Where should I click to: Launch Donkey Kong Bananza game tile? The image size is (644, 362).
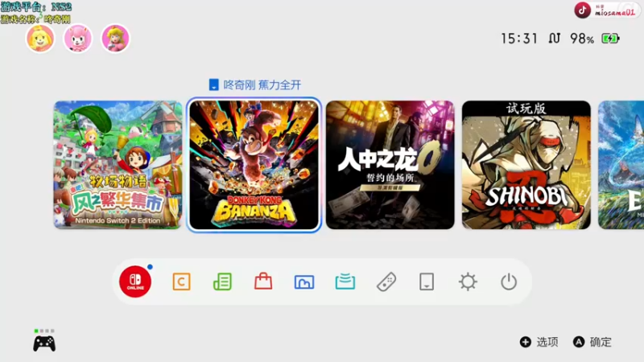click(254, 165)
